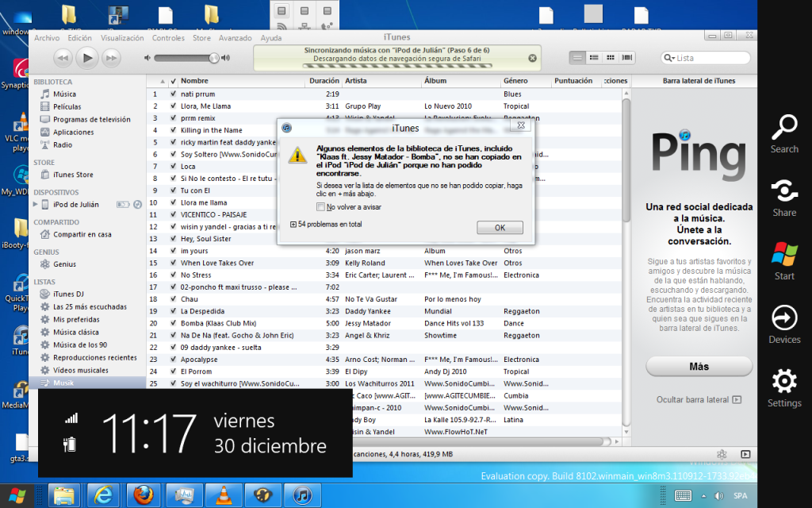
Task: Uncheck the song 'nati prrum'
Action: tap(173, 94)
